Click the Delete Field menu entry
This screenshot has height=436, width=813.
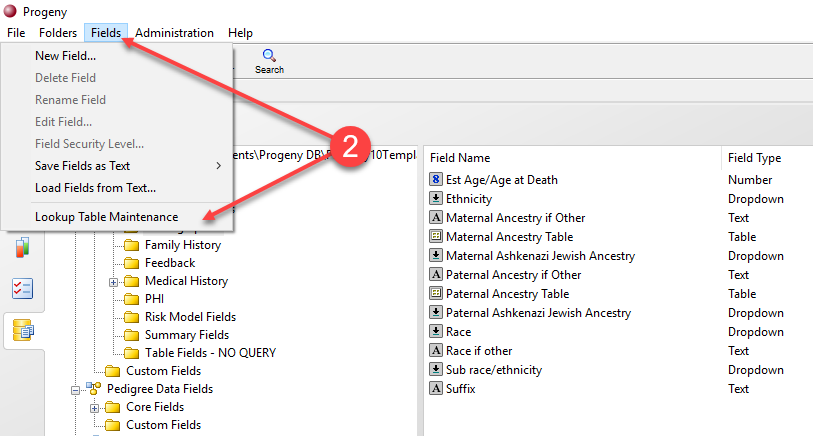pyautogui.click(x=65, y=78)
